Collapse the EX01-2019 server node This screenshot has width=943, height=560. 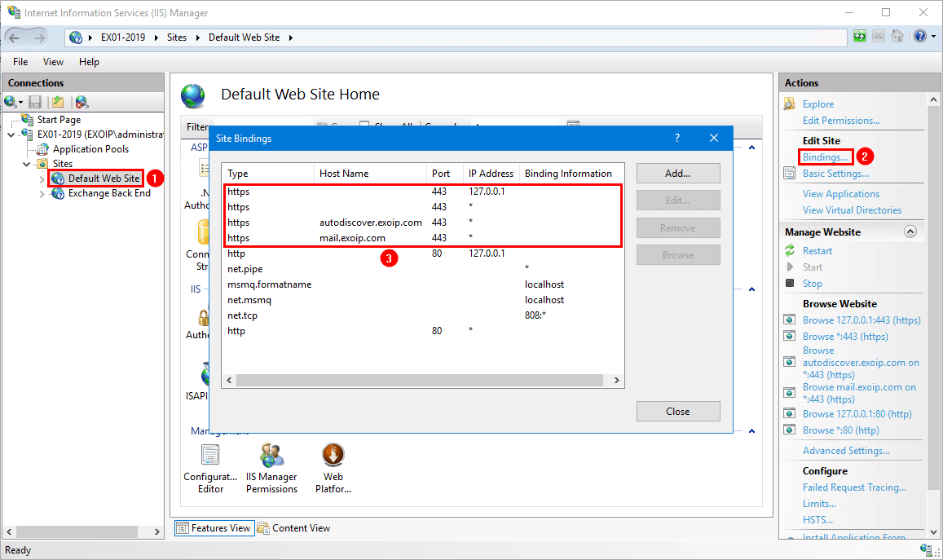[11, 134]
